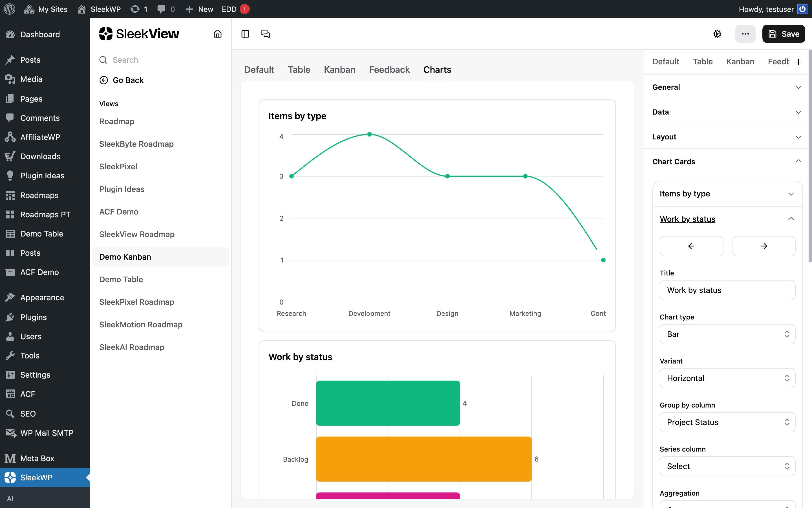The image size is (812, 508).
Task: Click the search magnifier icon
Action: click(103, 60)
